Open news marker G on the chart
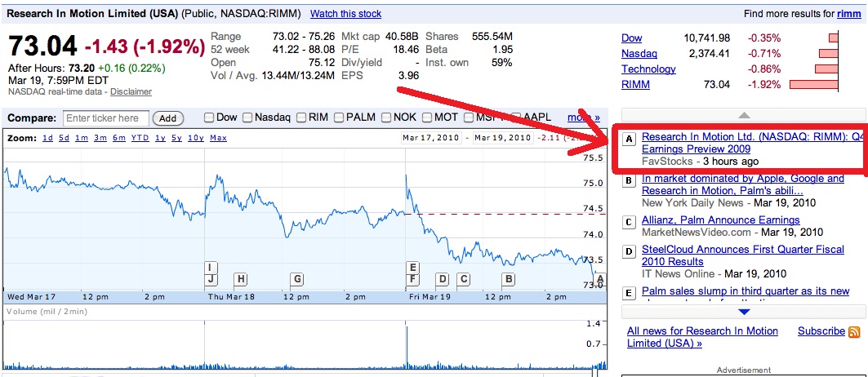868x377 pixels. (x=296, y=279)
